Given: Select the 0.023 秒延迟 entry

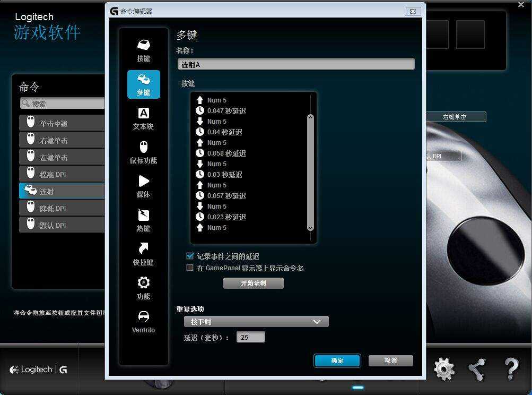Looking at the screenshot, I should [x=221, y=217].
